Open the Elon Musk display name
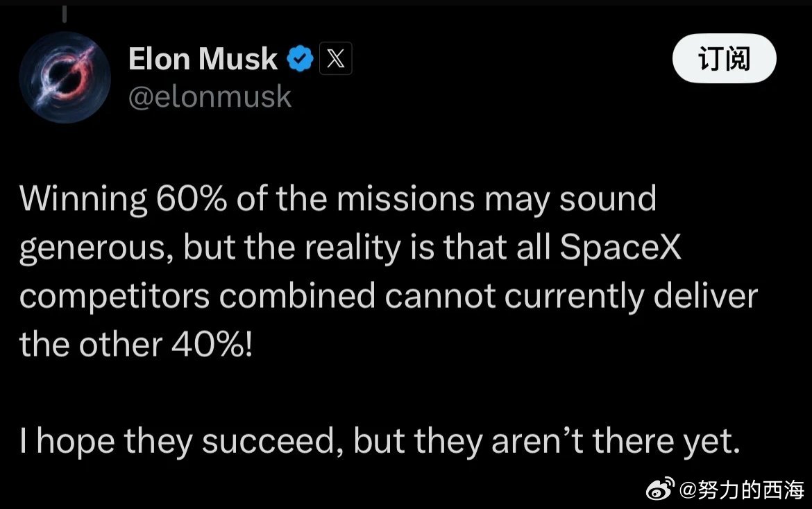This screenshot has height=509, width=812. point(203,58)
